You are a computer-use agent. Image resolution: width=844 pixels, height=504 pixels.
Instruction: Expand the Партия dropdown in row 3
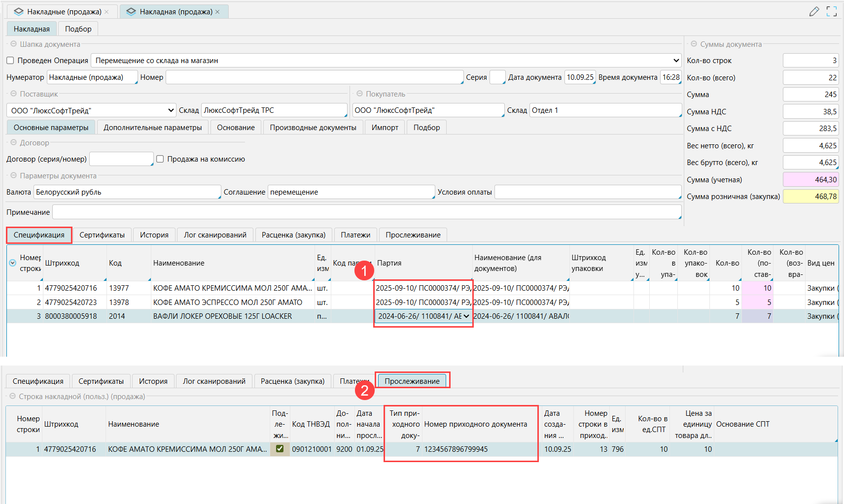(x=466, y=316)
